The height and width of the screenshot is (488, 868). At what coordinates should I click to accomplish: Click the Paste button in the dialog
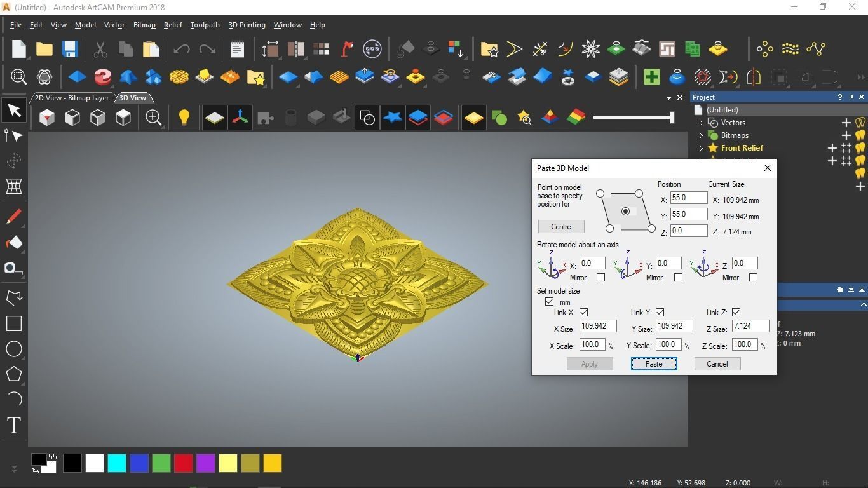[653, 363]
